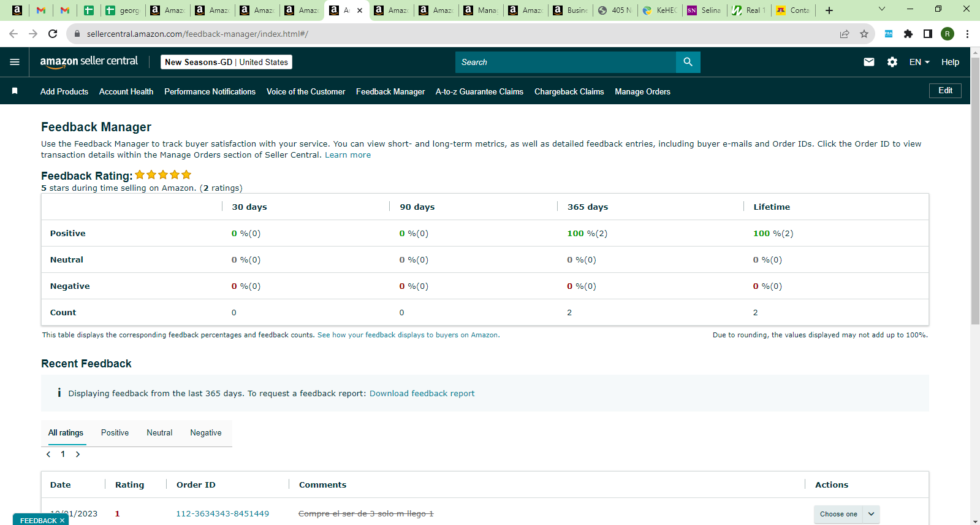The width and height of the screenshot is (980, 525).
Task: Click the Lifetime Positive 100% value
Action: [x=773, y=234]
